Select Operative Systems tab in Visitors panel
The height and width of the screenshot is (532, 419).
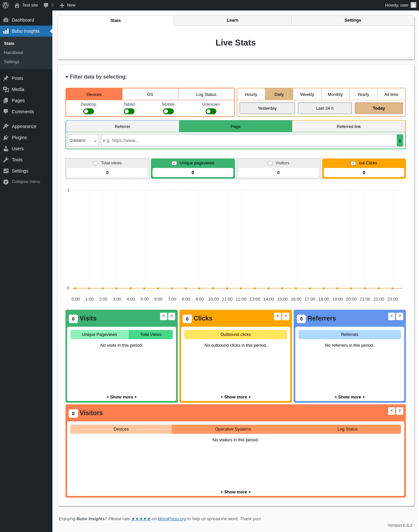pyautogui.click(x=233, y=429)
